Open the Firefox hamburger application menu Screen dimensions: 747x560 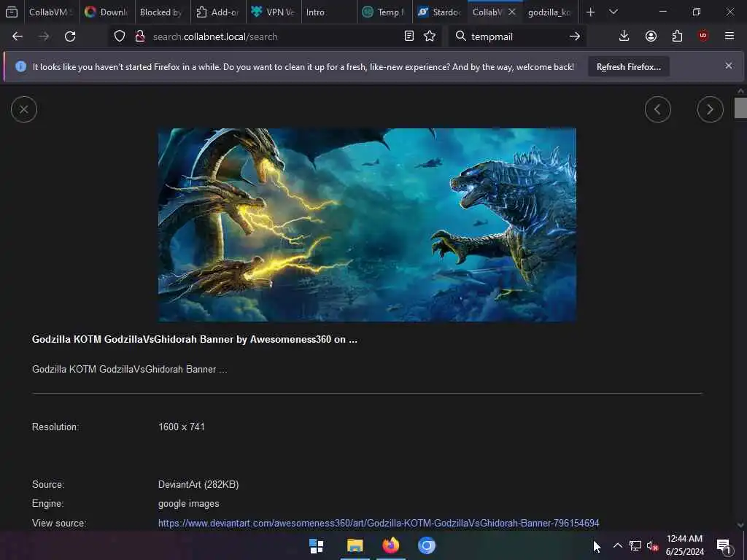729,36
